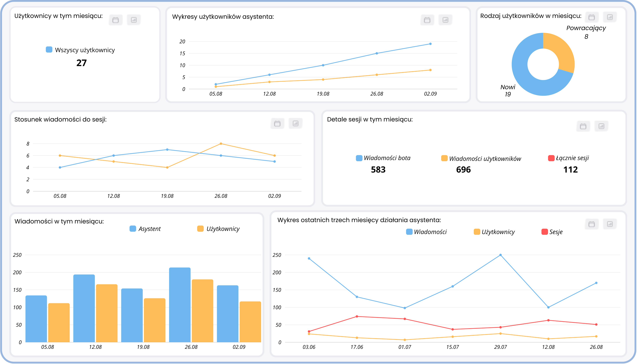
Task: Click chart icon in three-month Wykres card
Action: click(x=610, y=224)
